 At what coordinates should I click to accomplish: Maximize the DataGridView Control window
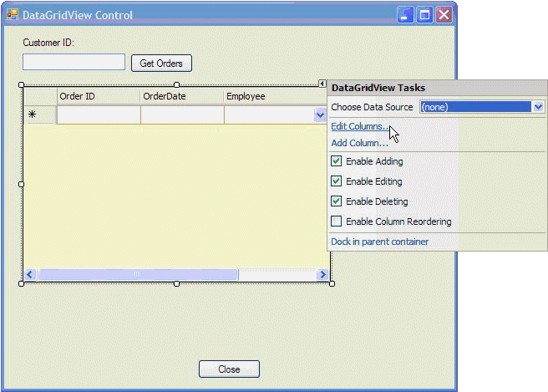click(424, 15)
